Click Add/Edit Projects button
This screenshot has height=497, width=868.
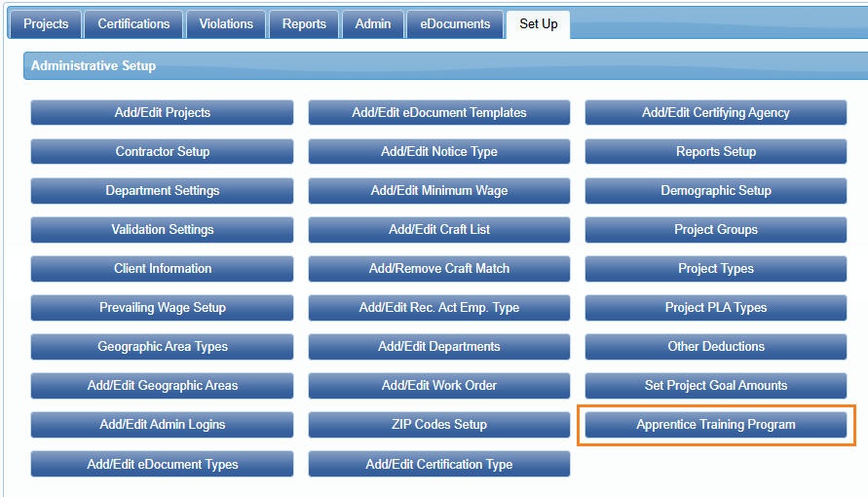pyautogui.click(x=162, y=112)
